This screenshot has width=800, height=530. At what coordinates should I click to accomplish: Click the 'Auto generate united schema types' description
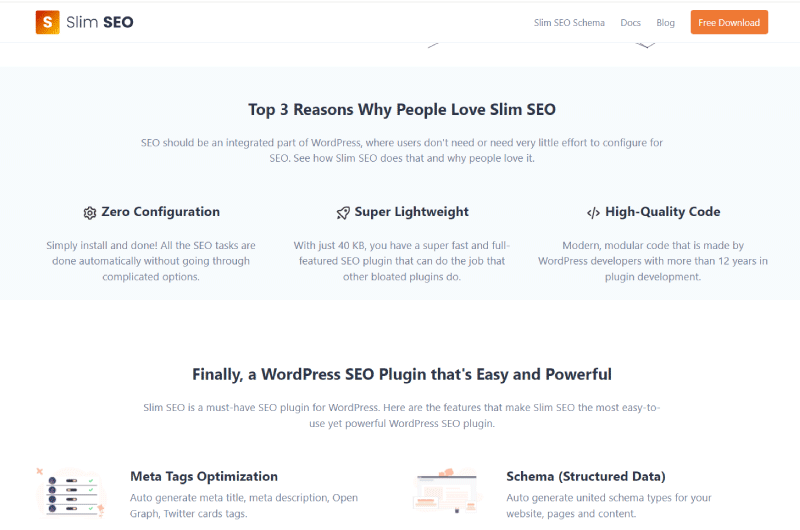tap(609, 506)
